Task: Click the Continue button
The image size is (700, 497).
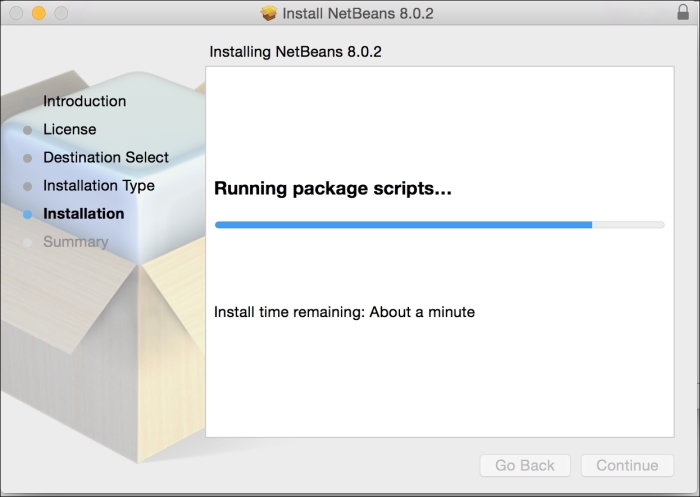Action: [x=627, y=465]
